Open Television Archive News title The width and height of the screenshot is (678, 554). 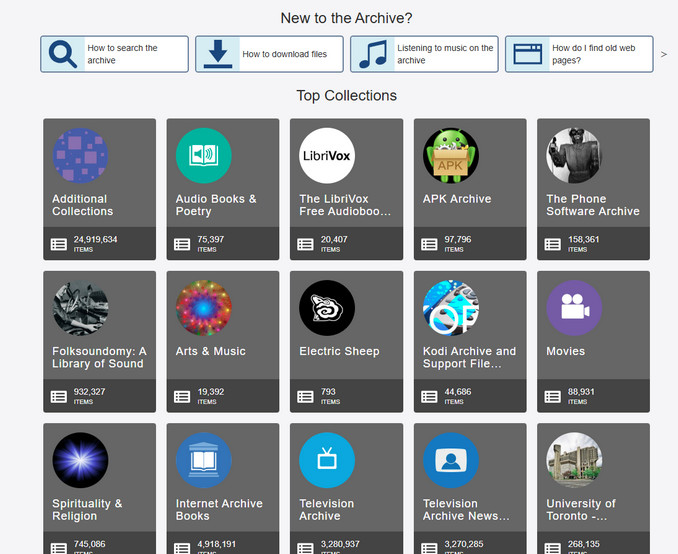[466, 509]
